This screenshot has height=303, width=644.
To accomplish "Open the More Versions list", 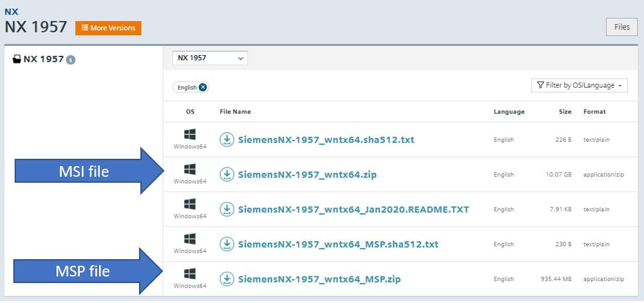I will click(108, 28).
